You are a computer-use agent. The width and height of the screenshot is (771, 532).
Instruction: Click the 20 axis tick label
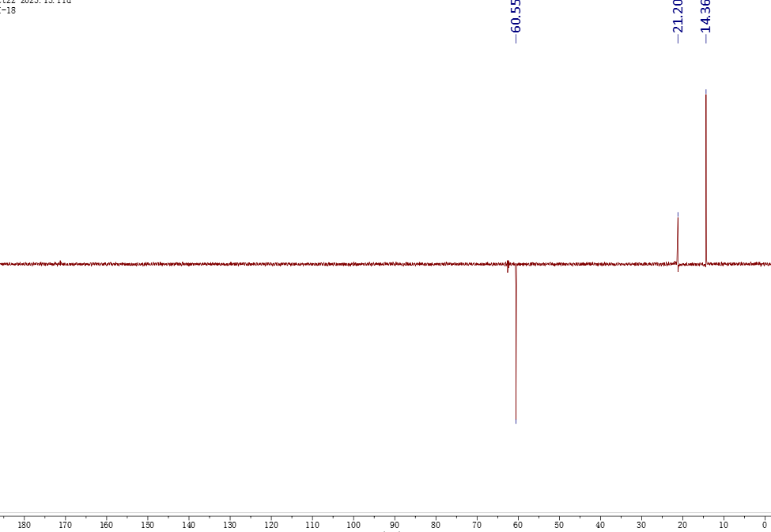(682, 525)
